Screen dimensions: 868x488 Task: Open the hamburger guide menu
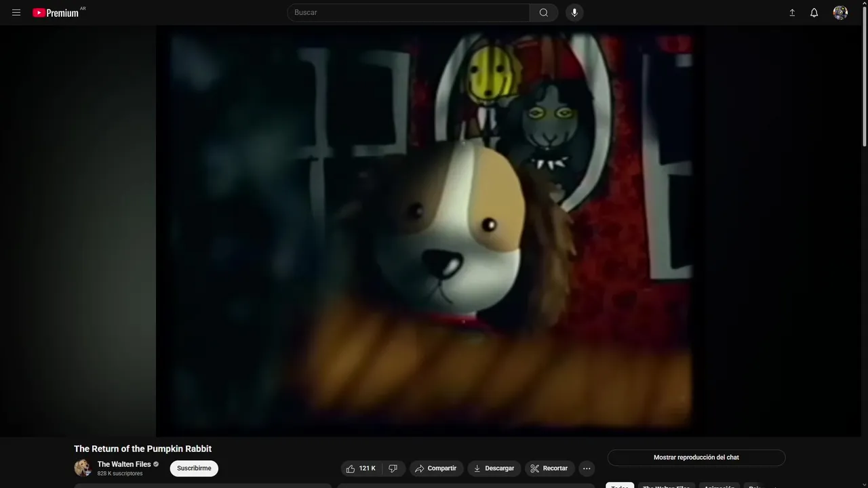[16, 12]
